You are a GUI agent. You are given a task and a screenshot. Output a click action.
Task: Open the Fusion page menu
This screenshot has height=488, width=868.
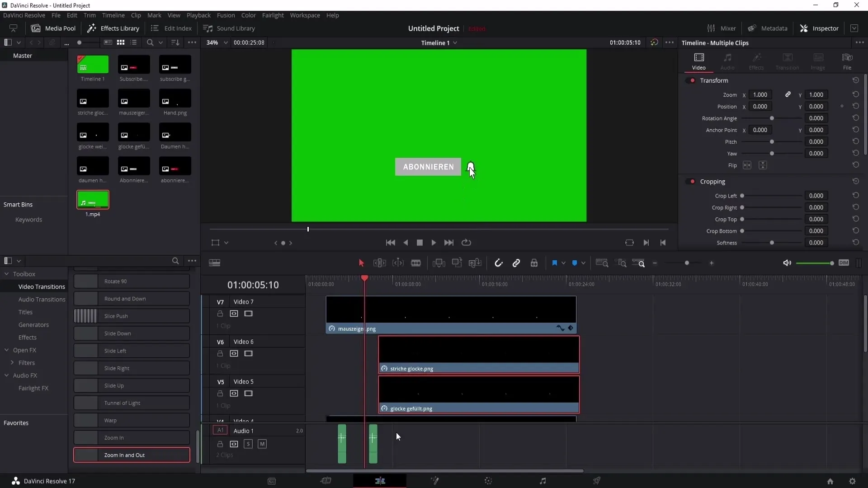226,15
